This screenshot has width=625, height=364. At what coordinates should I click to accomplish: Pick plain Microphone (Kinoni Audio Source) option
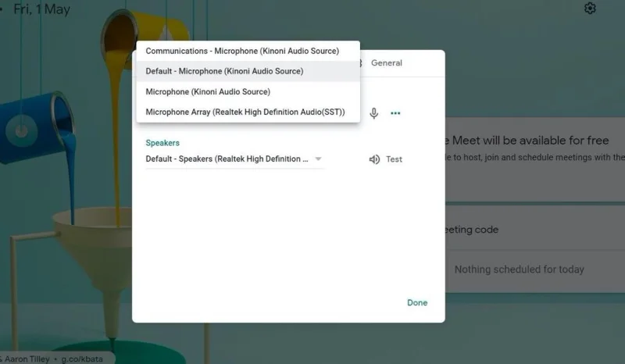tap(248, 91)
